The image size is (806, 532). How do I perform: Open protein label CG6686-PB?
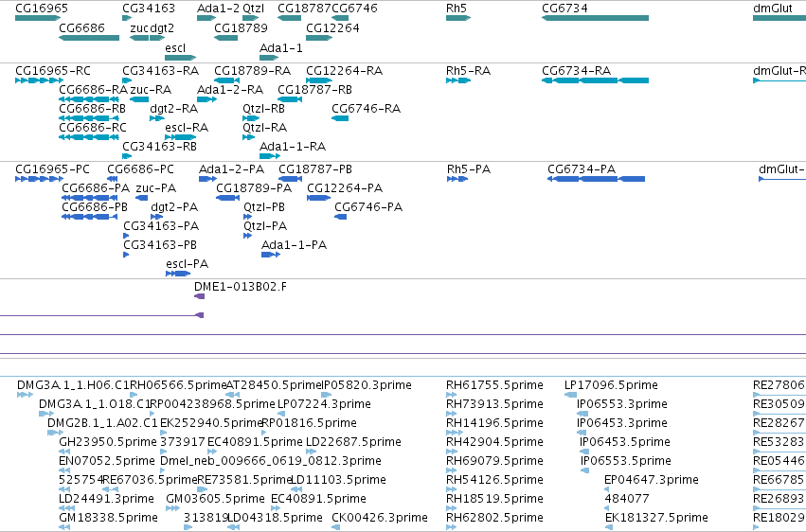point(95,207)
